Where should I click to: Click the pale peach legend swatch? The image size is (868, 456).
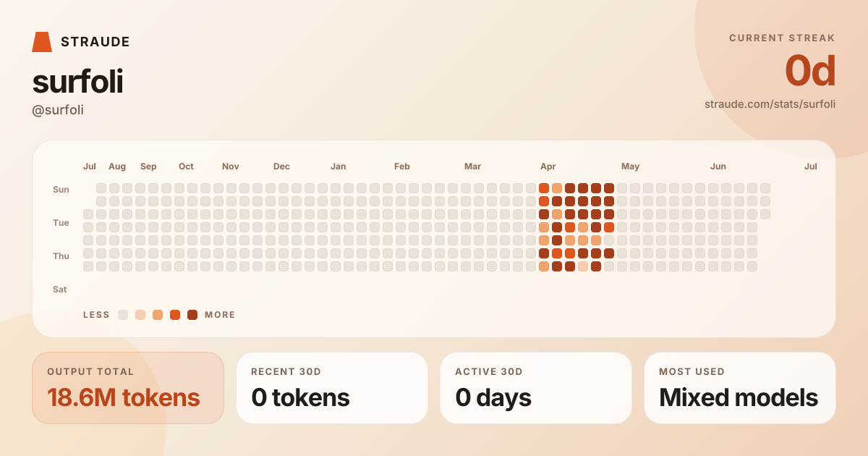click(140, 315)
